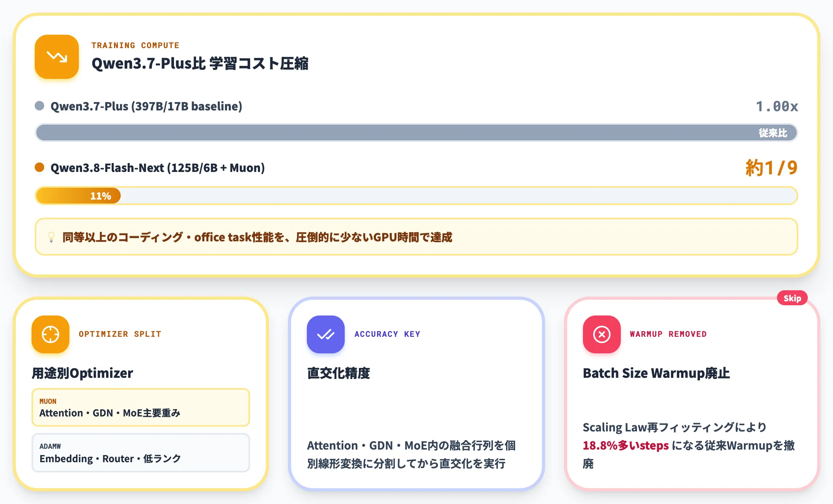Click the orange 11% progress bar fill
The height and width of the screenshot is (504, 833).
78,196
